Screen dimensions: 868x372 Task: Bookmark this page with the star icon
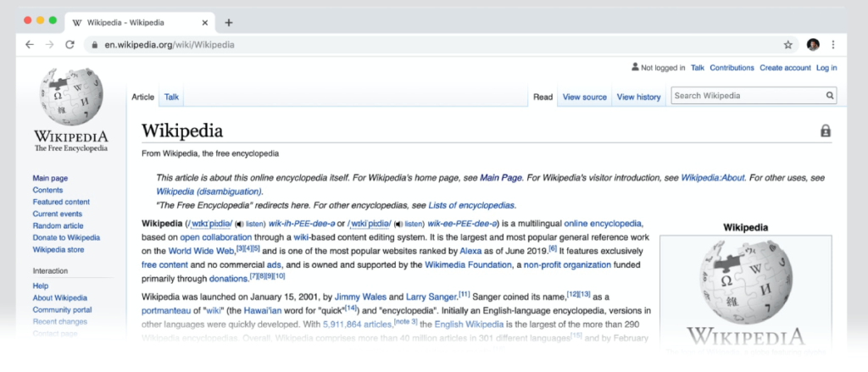(x=787, y=45)
